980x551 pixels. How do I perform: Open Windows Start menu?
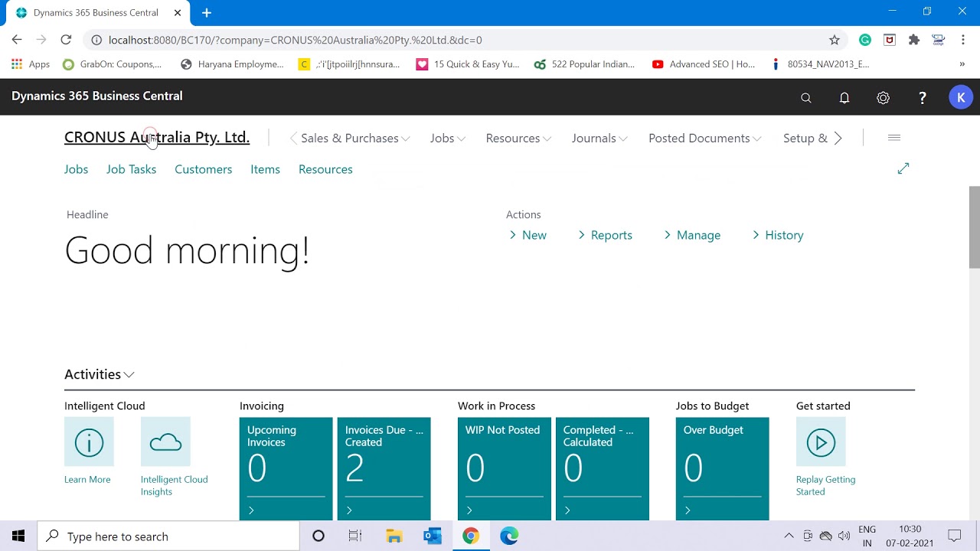(18, 536)
